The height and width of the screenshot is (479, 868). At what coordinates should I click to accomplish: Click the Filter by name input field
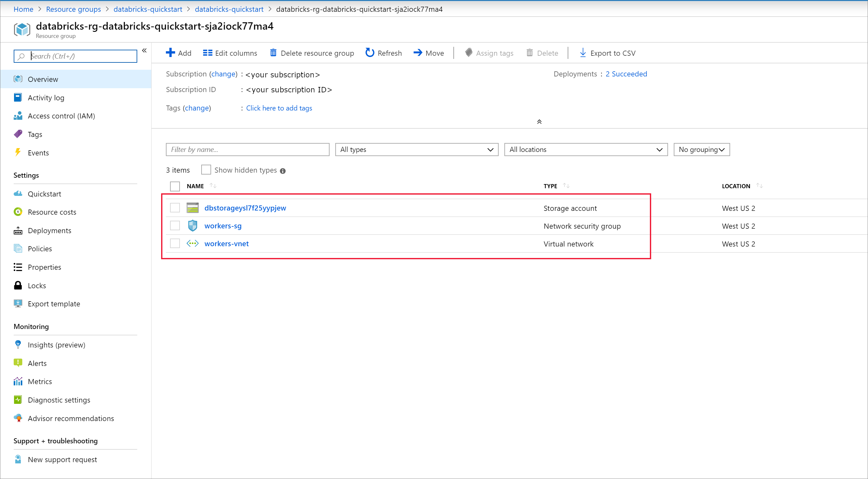pos(247,149)
